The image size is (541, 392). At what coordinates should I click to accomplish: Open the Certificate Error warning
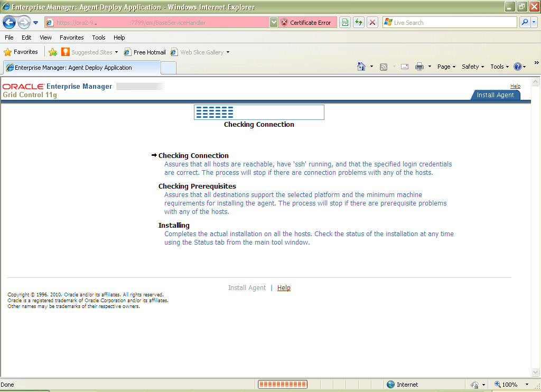click(x=307, y=22)
